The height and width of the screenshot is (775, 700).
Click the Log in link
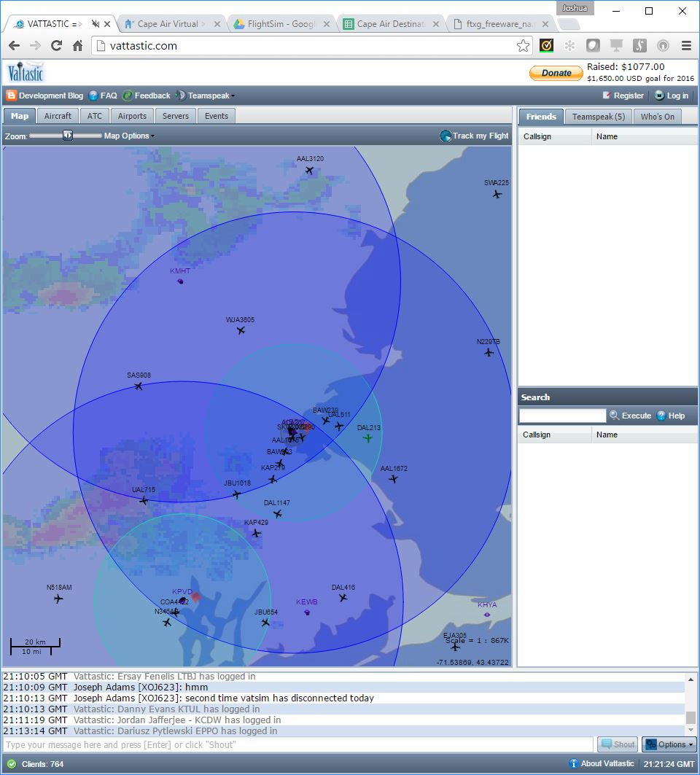click(672, 96)
